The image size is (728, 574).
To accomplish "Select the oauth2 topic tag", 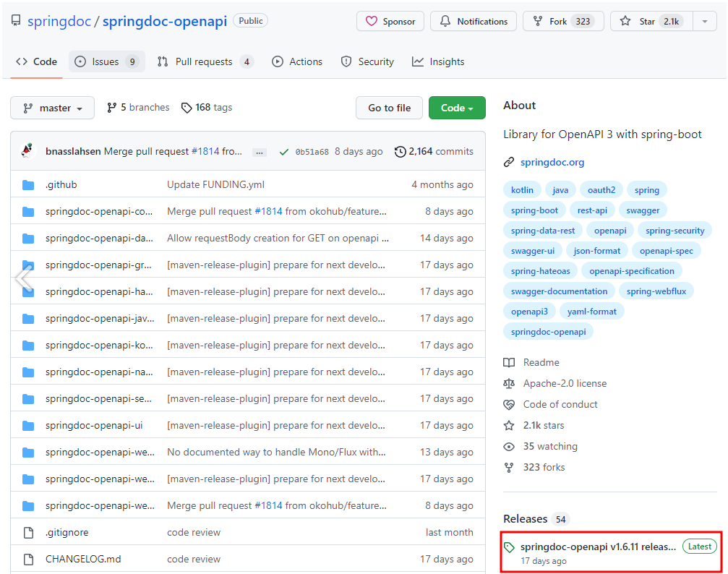I will [601, 190].
